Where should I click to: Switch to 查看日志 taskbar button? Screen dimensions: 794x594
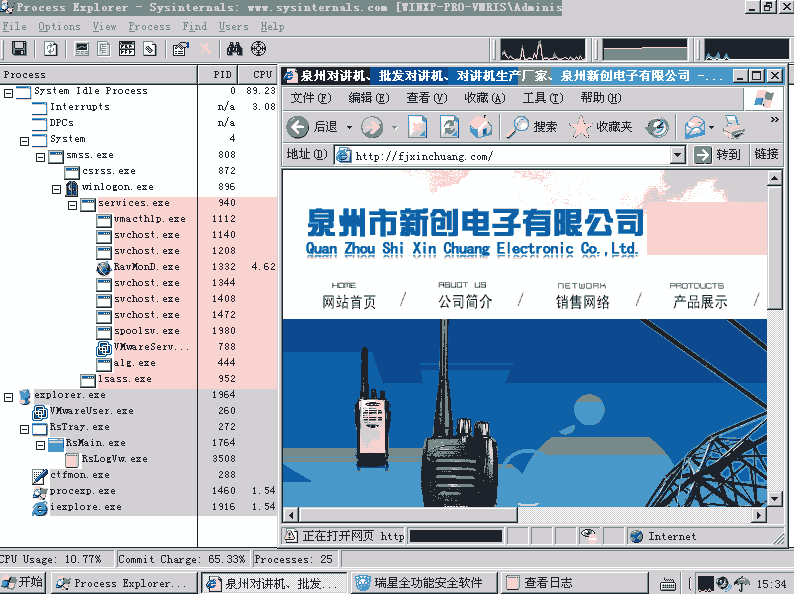[x=576, y=583]
